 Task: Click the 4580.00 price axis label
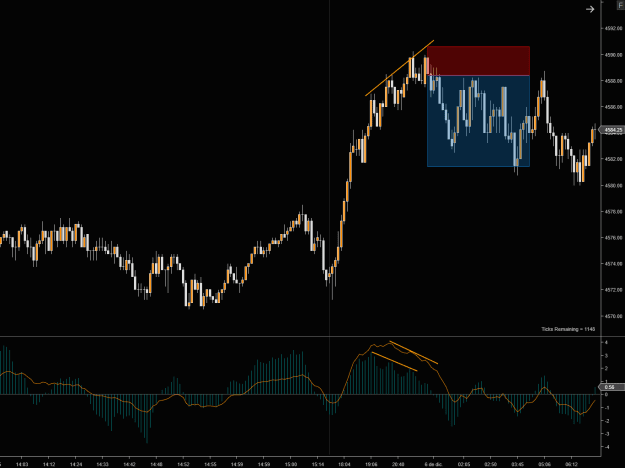tap(613, 185)
